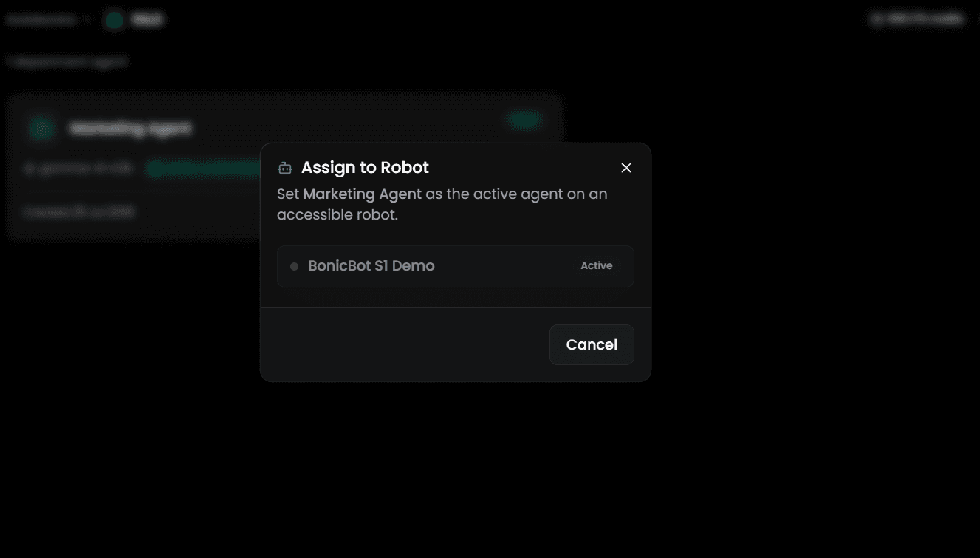Click the Active status label

(597, 265)
